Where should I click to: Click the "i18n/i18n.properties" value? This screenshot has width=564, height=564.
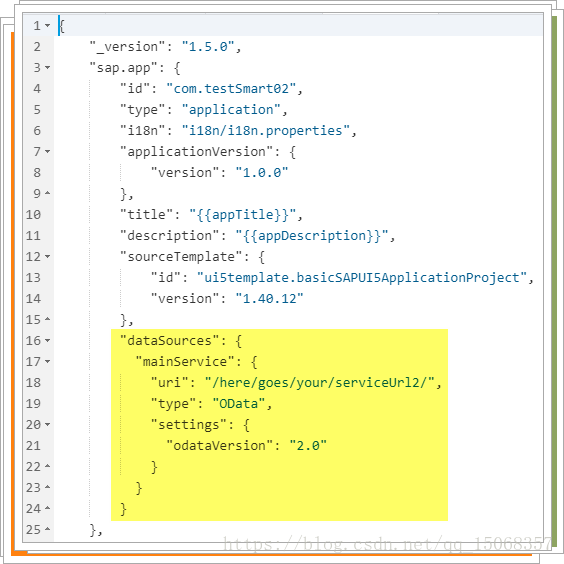266,131
